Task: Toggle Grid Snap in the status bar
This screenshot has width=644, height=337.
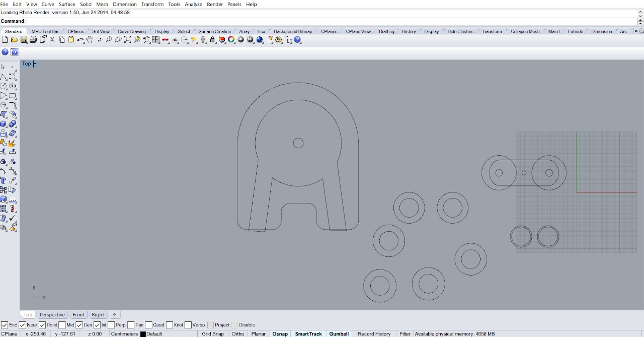Action: click(213, 334)
